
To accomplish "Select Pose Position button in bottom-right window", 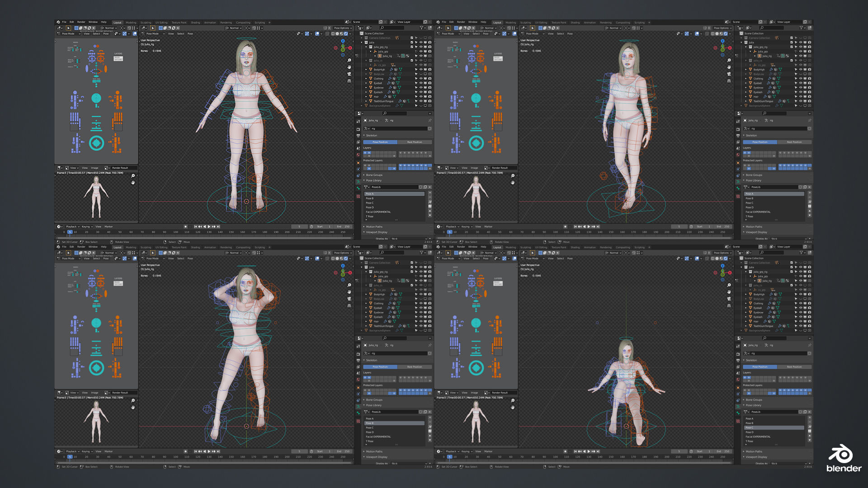I will point(759,367).
